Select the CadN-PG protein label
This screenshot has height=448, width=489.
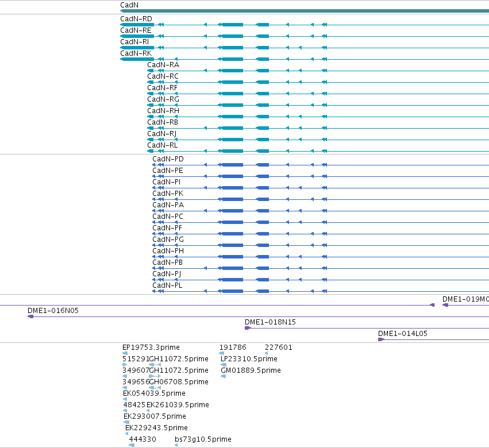pos(168,240)
